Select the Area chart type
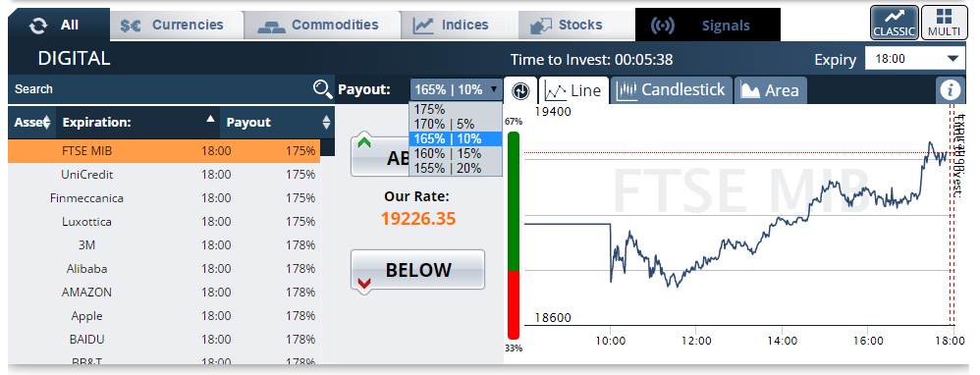 tap(770, 90)
